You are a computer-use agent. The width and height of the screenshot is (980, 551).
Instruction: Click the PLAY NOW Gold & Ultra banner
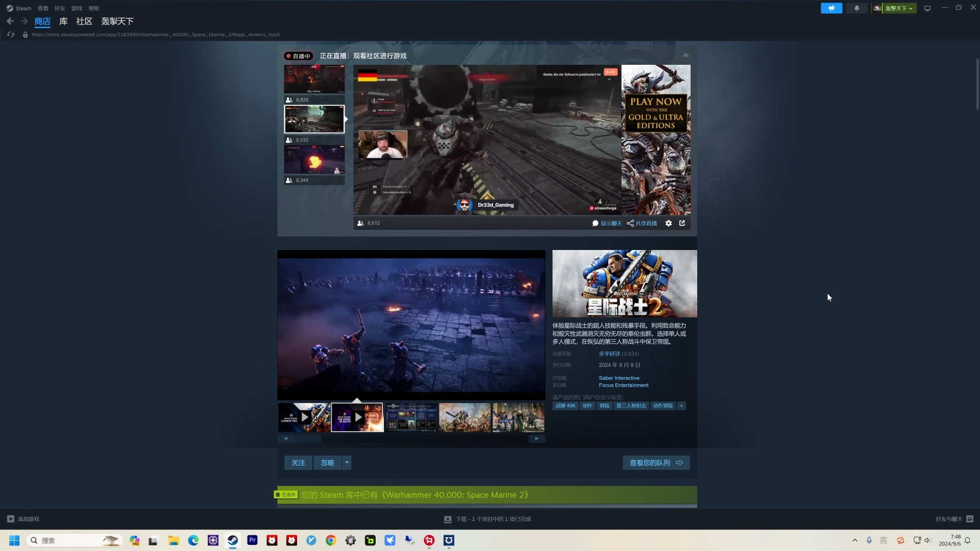click(x=656, y=140)
